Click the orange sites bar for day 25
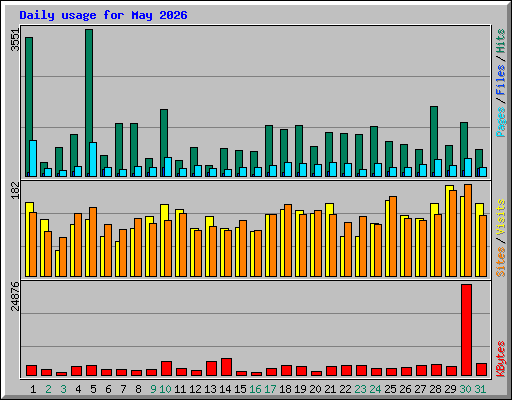512x400 pixels. (393, 236)
